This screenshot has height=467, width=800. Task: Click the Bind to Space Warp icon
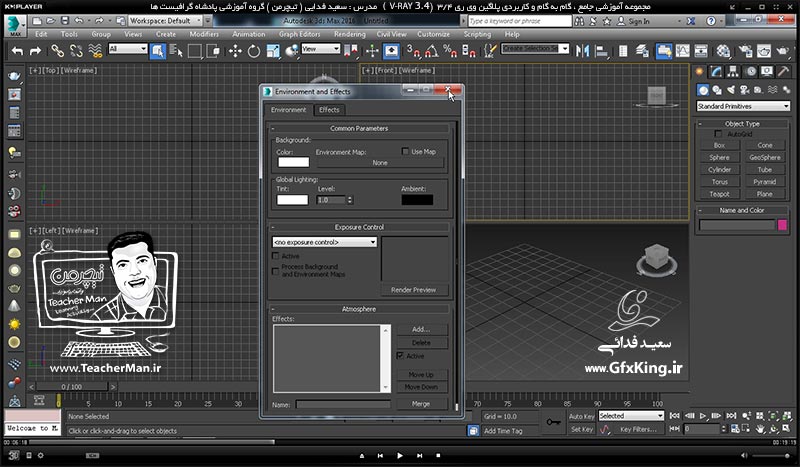tap(95, 51)
